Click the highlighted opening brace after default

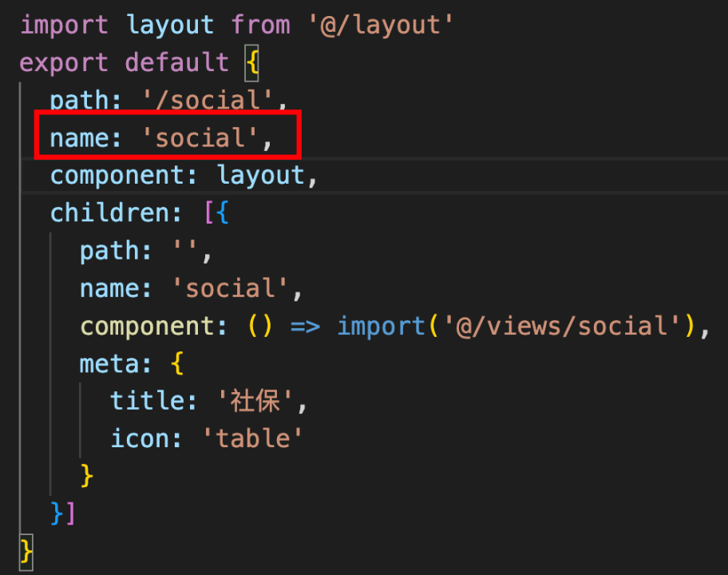click(x=251, y=63)
